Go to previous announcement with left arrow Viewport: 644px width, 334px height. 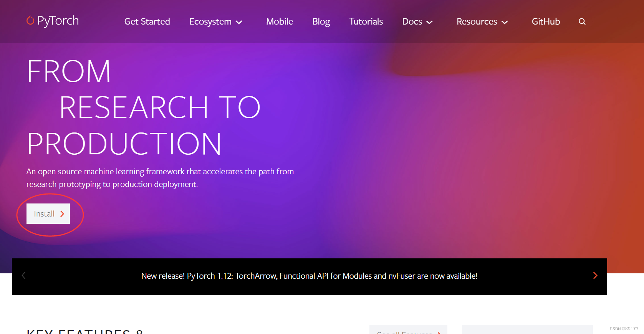coord(23,276)
